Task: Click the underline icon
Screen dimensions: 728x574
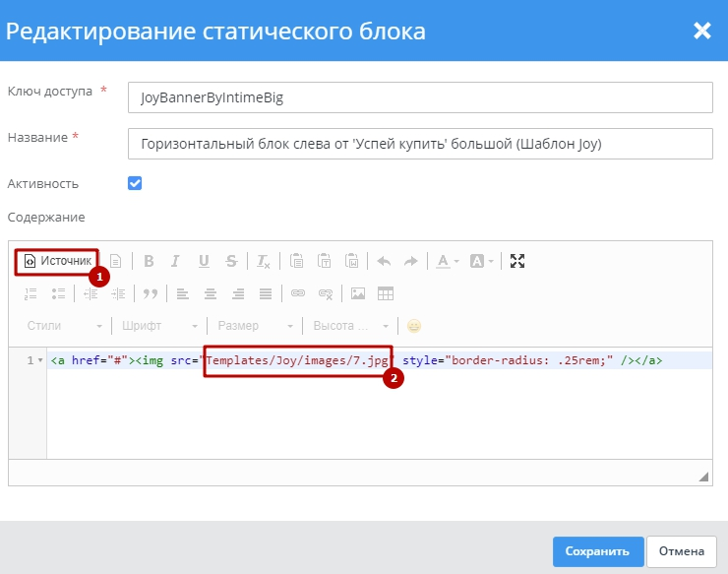Action: pyautogui.click(x=204, y=261)
